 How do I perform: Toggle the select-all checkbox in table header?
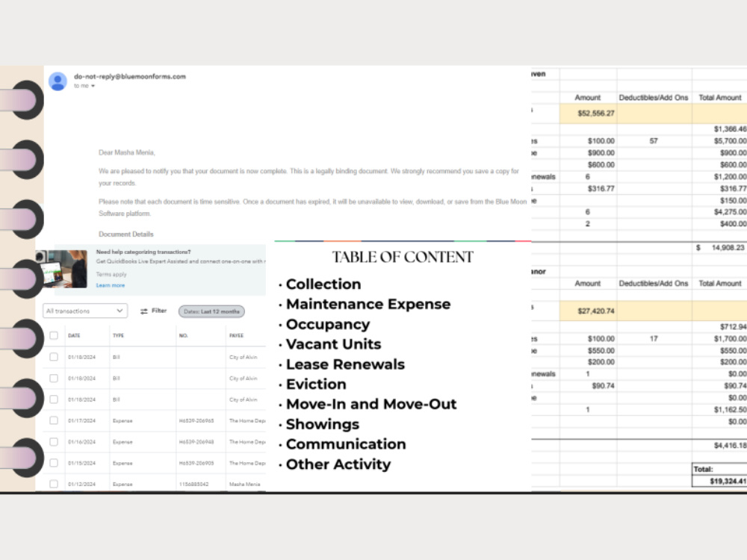54,336
